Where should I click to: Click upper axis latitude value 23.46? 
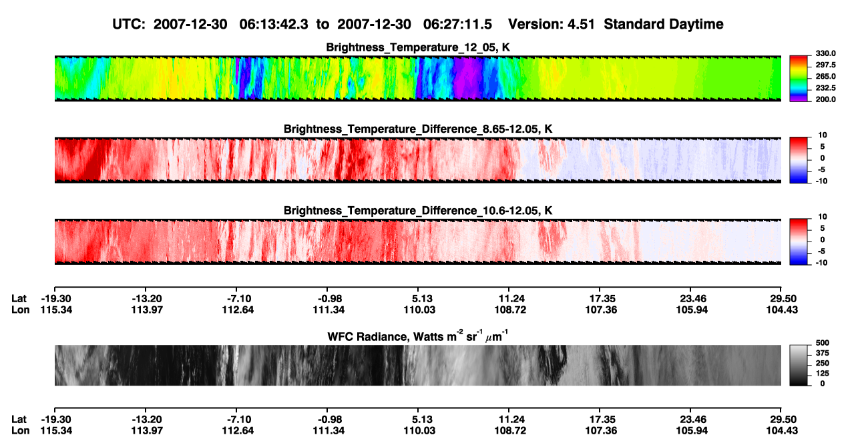coord(690,299)
